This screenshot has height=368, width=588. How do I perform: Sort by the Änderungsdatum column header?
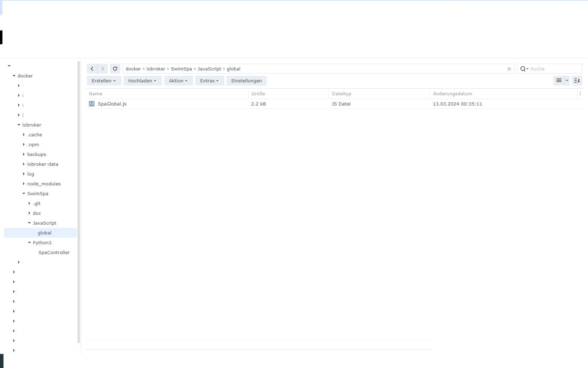tap(503, 94)
